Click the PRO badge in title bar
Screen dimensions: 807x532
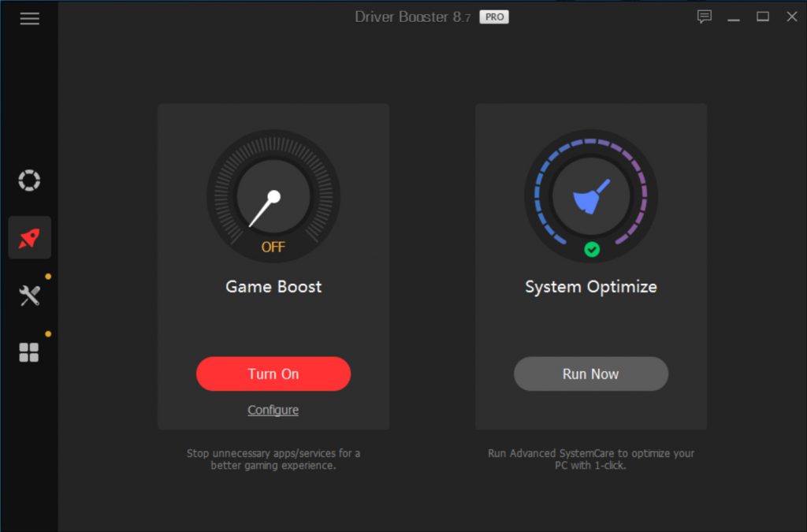click(494, 17)
